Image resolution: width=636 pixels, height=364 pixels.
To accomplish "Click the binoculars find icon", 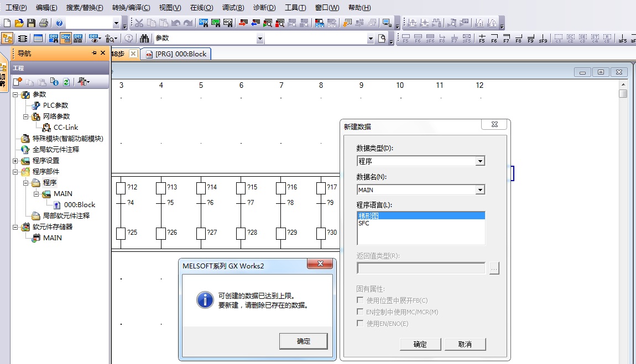I will click(144, 39).
